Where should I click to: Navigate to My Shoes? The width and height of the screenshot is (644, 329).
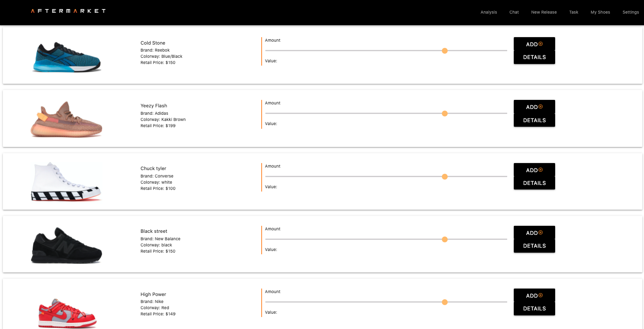pyautogui.click(x=600, y=12)
